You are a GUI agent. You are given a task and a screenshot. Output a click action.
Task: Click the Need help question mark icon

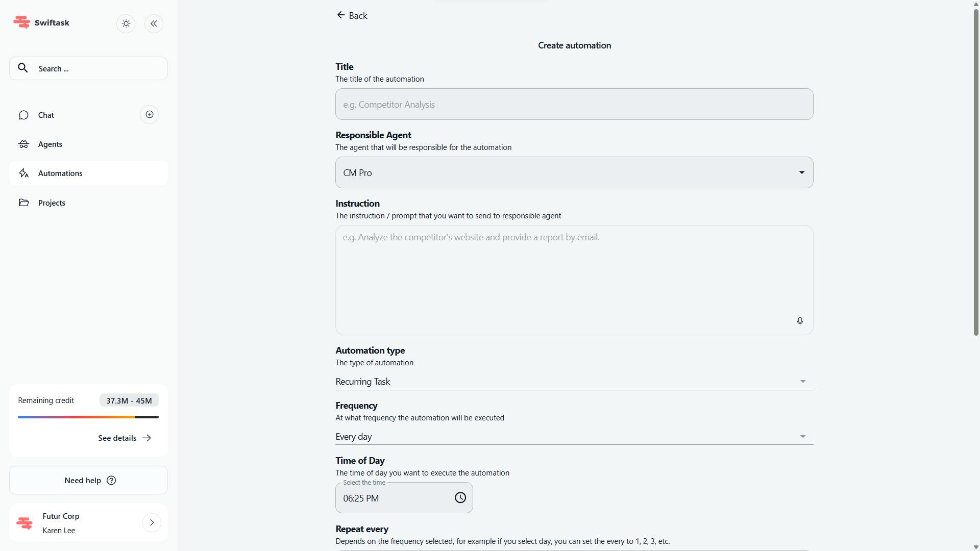pos(111,481)
